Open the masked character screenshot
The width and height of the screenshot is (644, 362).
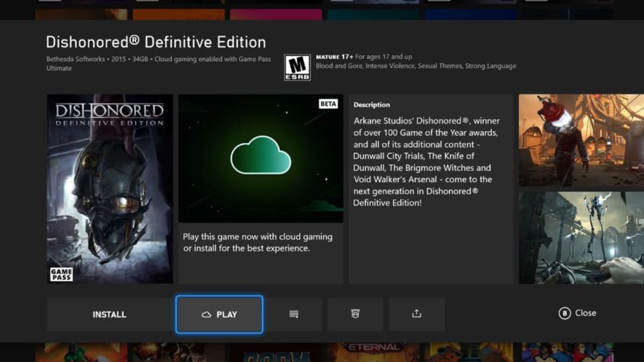pos(581,140)
